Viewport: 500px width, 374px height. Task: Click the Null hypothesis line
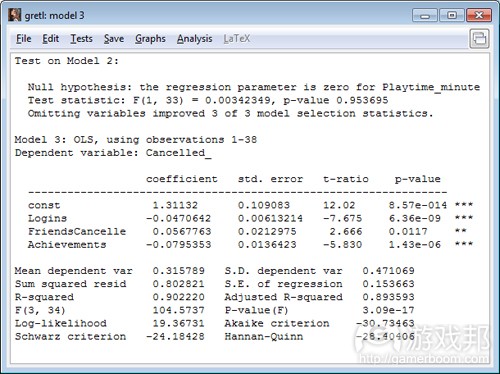[254, 87]
